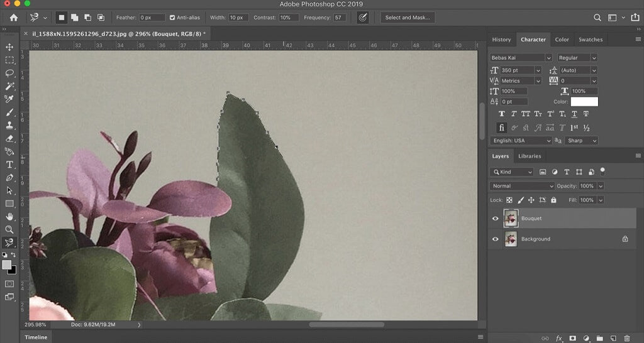644x343 pixels.
Task: Select the Pen tool
Action: coord(9,178)
